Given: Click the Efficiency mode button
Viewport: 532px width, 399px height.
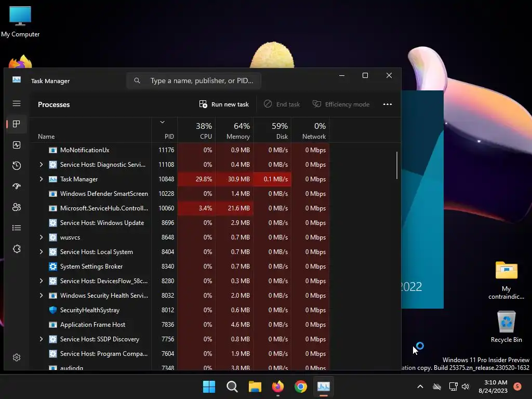Looking at the screenshot, I should pos(341,104).
